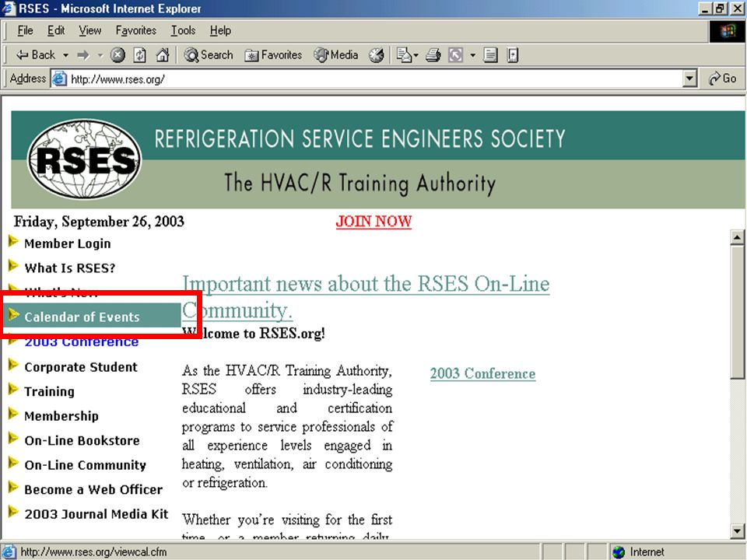Click the yellow arrow beside On-Line Community
The height and width of the screenshot is (560, 747).
[13, 463]
